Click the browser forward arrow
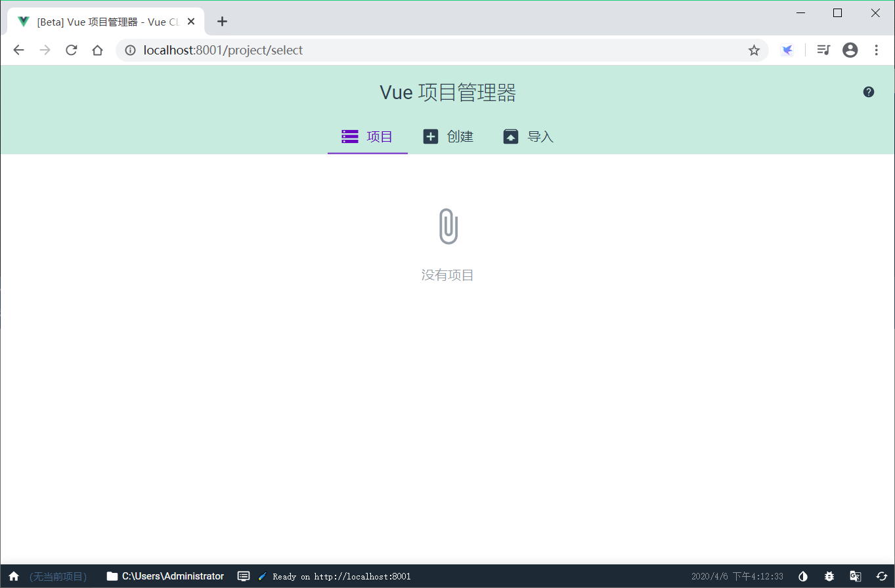Viewport: 895px width, 588px height. 45,50
